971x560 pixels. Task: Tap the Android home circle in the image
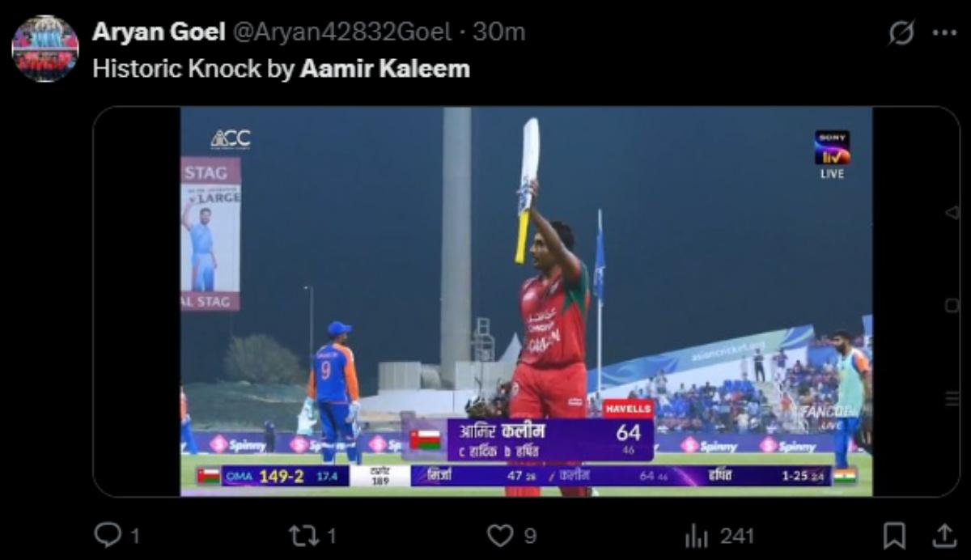(952, 304)
